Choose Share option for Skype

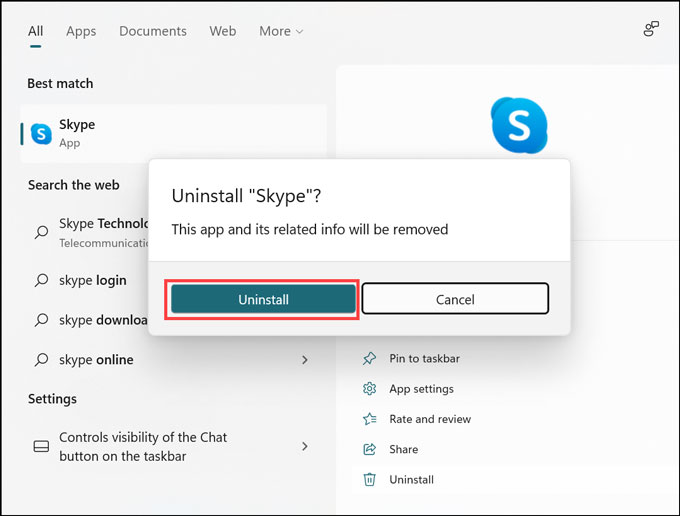click(x=403, y=449)
